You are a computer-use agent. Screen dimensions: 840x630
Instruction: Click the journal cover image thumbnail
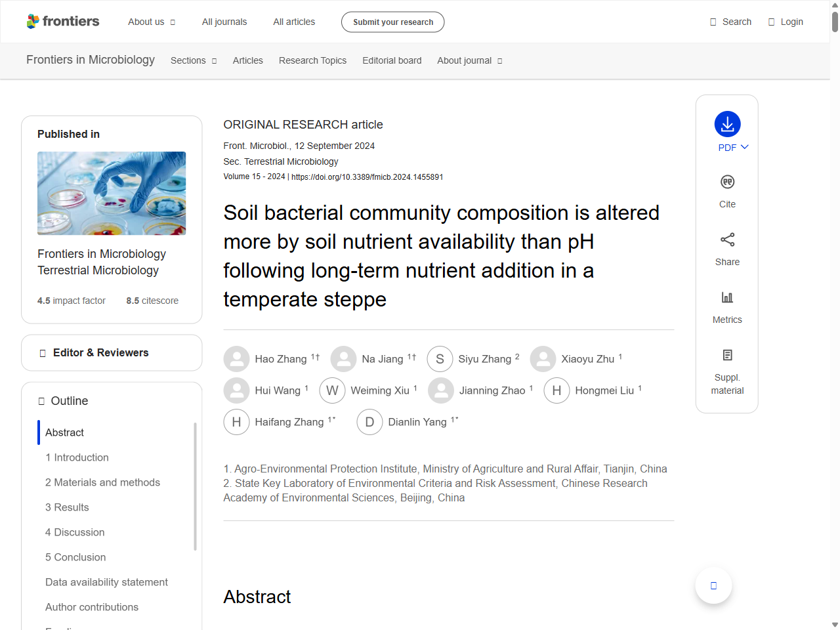[x=111, y=193]
